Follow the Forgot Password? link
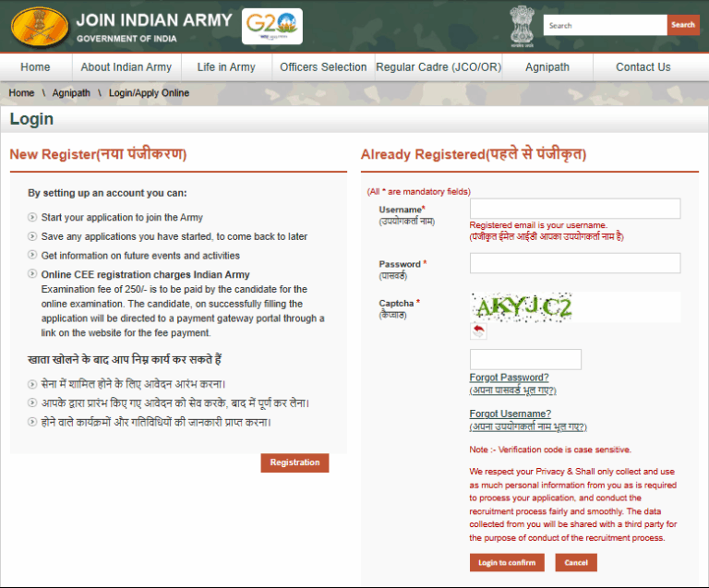709x588 pixels. point(509,378)
